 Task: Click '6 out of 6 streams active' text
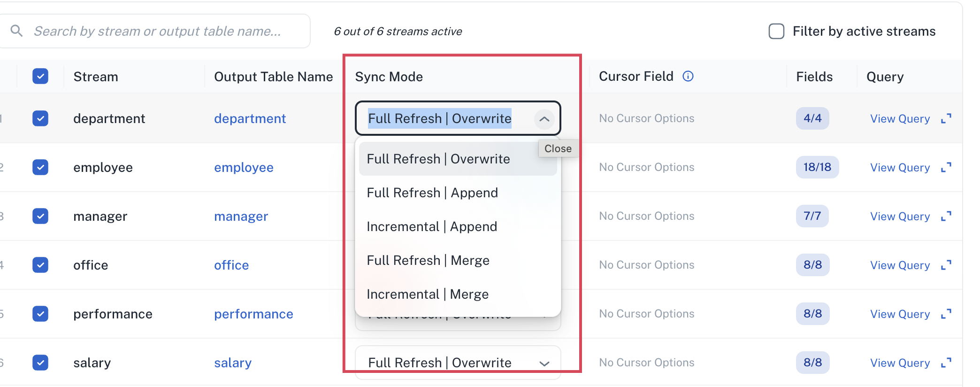(398, 31)
